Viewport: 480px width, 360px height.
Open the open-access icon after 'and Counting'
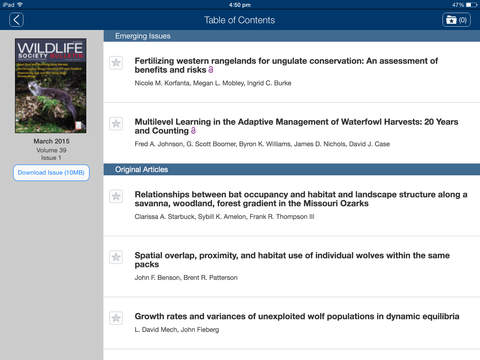coord(193,131)
